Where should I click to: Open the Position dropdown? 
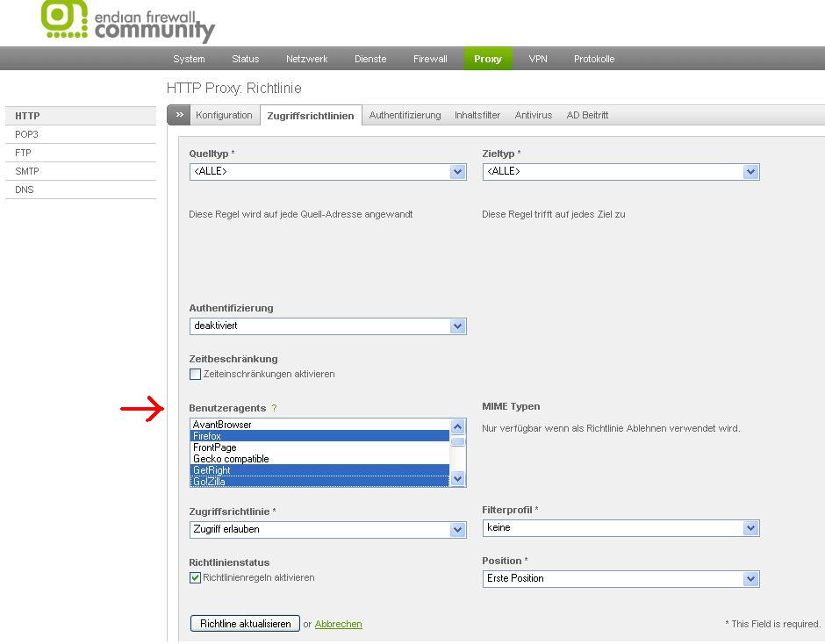pyautogui.click(x=621, y=579)
